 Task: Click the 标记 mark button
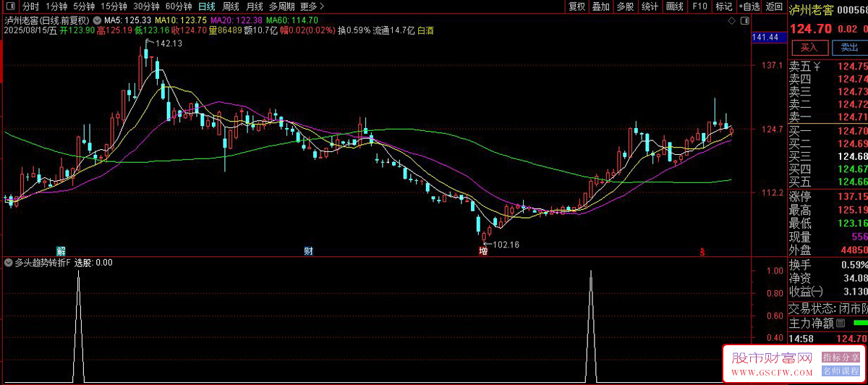723,7
